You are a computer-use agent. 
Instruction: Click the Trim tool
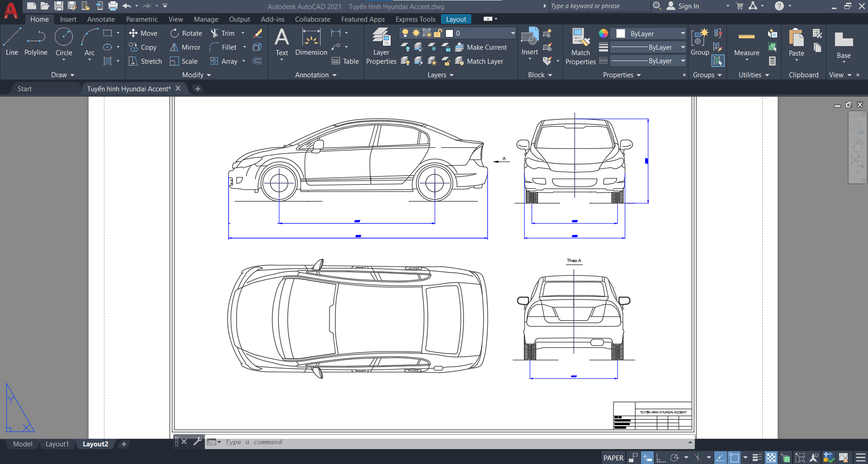coord(222,33)
